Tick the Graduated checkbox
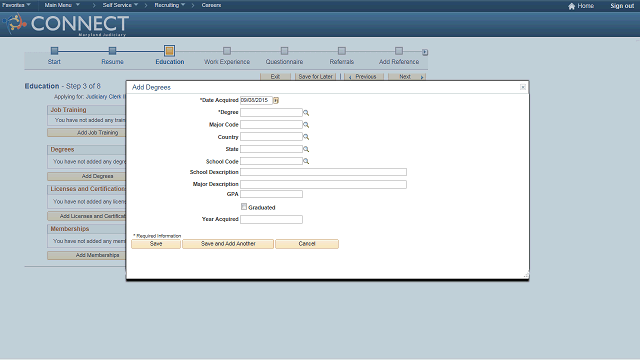Screen dimensions: 640x360 click(244, 207)
